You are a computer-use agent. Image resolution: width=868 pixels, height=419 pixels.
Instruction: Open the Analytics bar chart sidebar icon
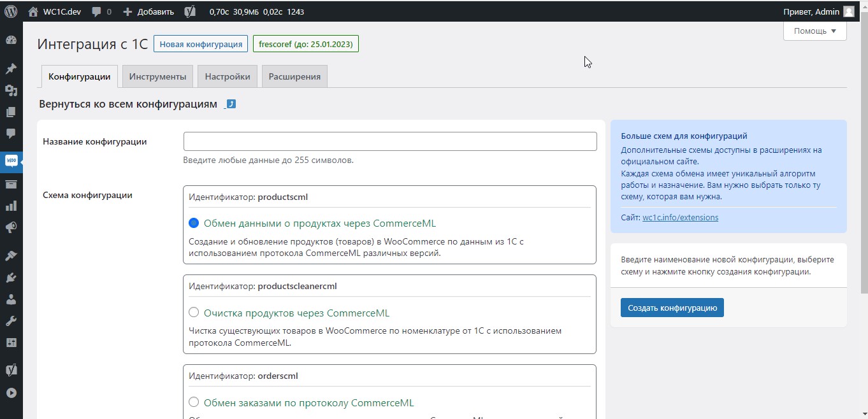coord(11,206)
